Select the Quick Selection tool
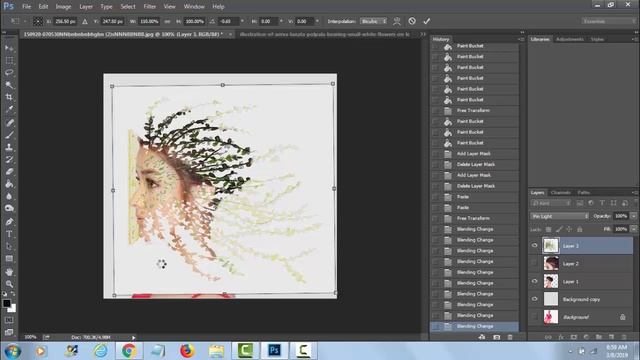The width and height of the screenshot is (640, 360). 9,85
